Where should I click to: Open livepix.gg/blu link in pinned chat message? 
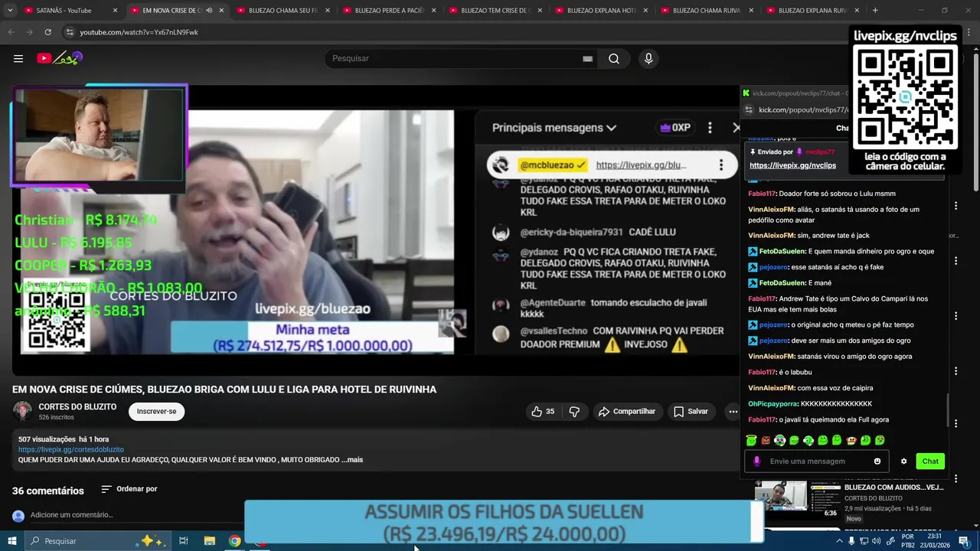pos(641,165)
